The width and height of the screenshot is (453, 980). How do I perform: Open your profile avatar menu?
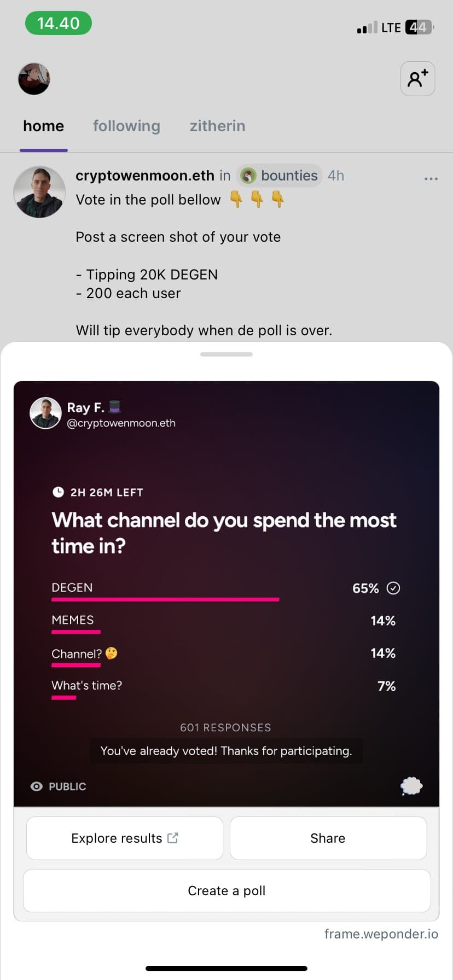[x=34, y=79]
